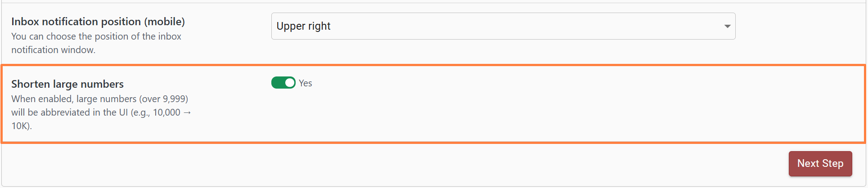This screenshot has width=868, height=188.
Task: Click "Inbox notification position (mobile)" heading
Action: (98, 22)
